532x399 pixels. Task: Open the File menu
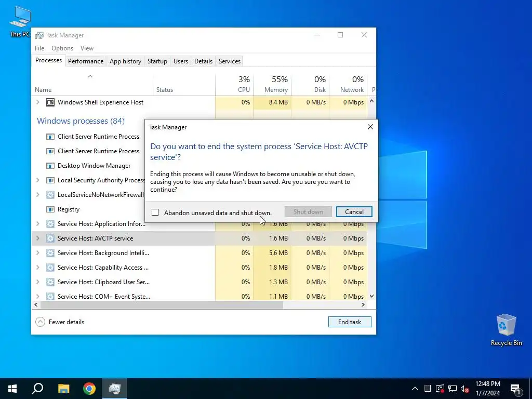[39, 48]
